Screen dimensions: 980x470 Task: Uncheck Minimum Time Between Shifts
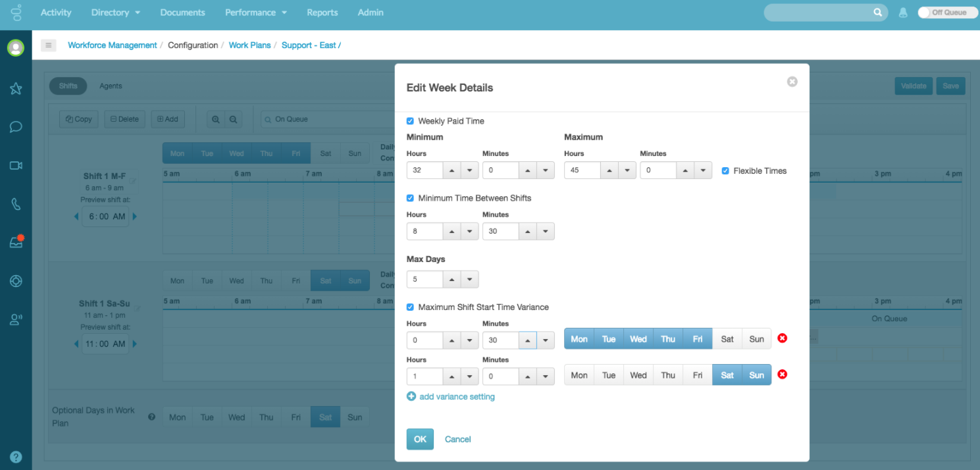410,197
